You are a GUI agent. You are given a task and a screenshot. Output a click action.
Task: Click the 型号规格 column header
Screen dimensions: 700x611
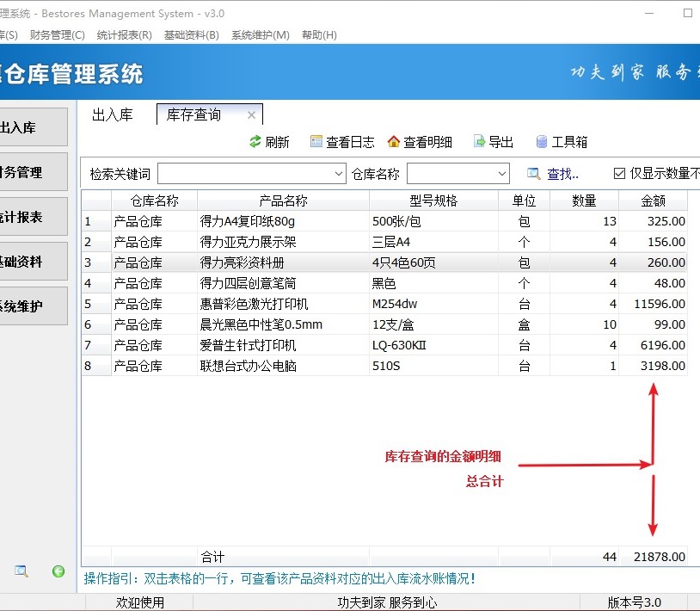433,201
